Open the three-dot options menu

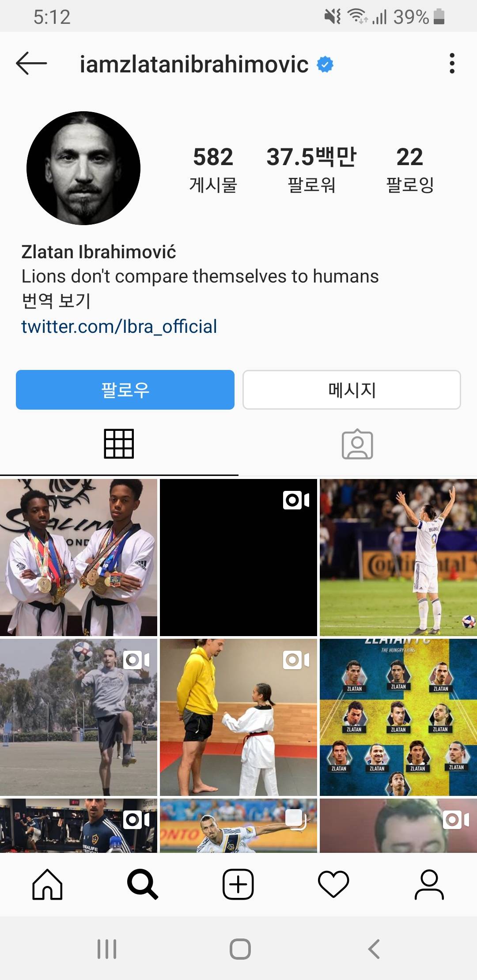point(452,64)
